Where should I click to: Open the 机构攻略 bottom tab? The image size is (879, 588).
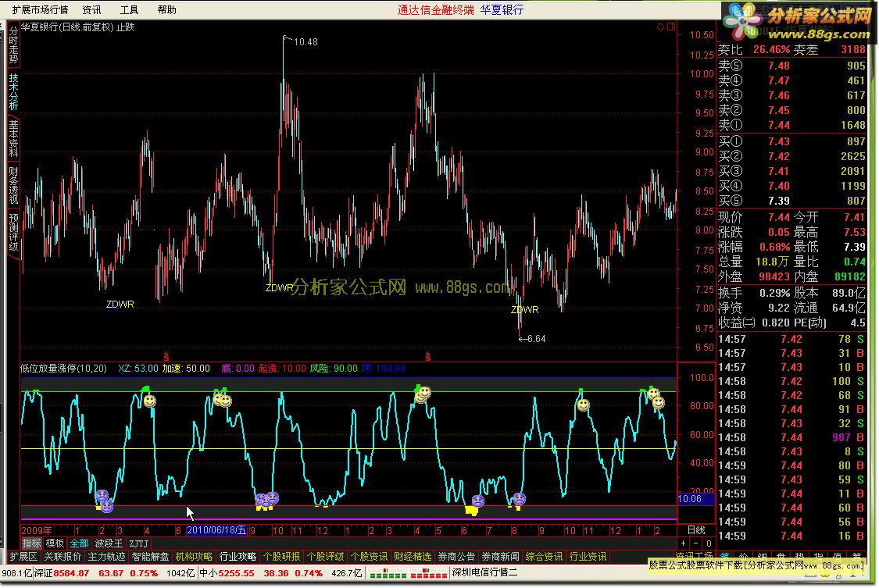pyautogui.click(x=194, y=557)
